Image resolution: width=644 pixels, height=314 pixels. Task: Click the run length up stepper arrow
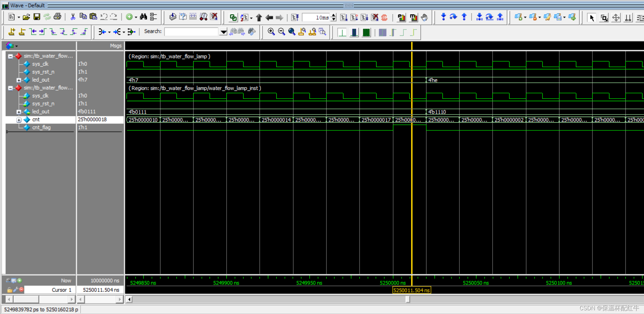[333, 16]
